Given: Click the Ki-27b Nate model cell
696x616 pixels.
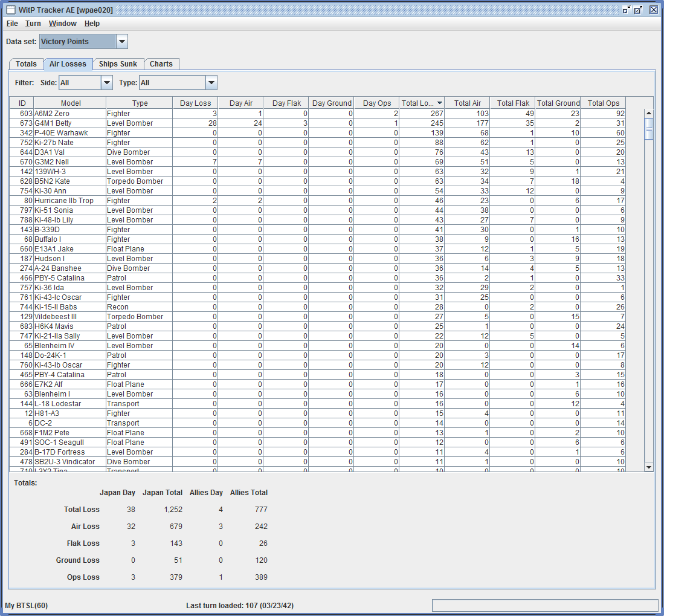Looking at the screenshot, I should point(69,143).
